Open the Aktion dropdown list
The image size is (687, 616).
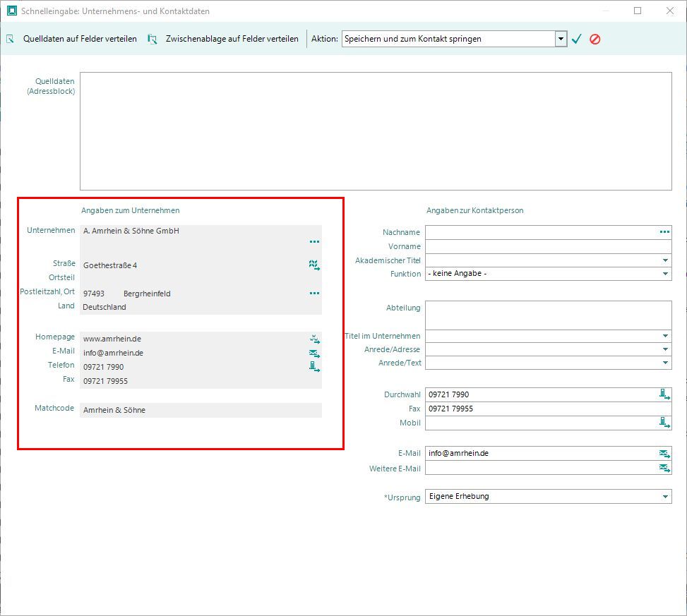click(561, 39)
